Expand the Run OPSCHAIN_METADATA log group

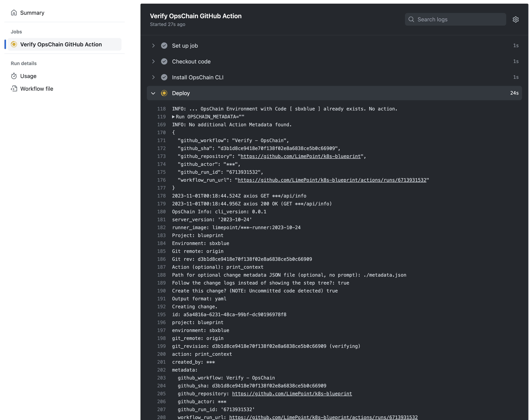[x=174, y=117]
